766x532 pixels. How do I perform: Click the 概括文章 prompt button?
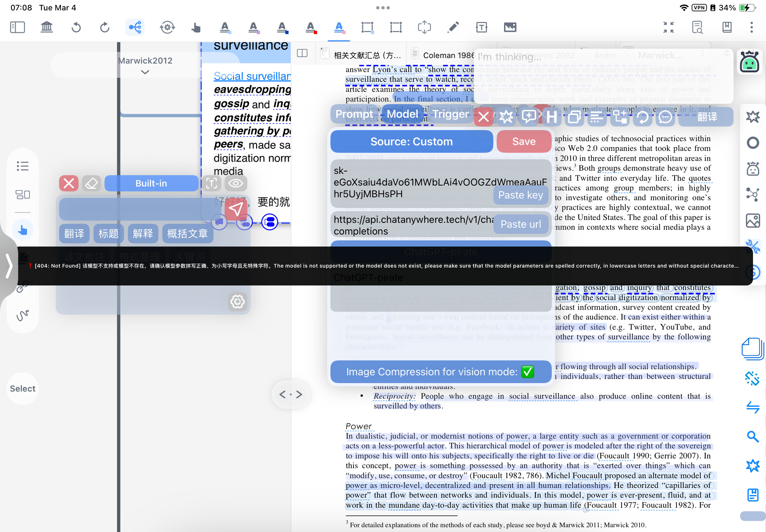point(187,234)
